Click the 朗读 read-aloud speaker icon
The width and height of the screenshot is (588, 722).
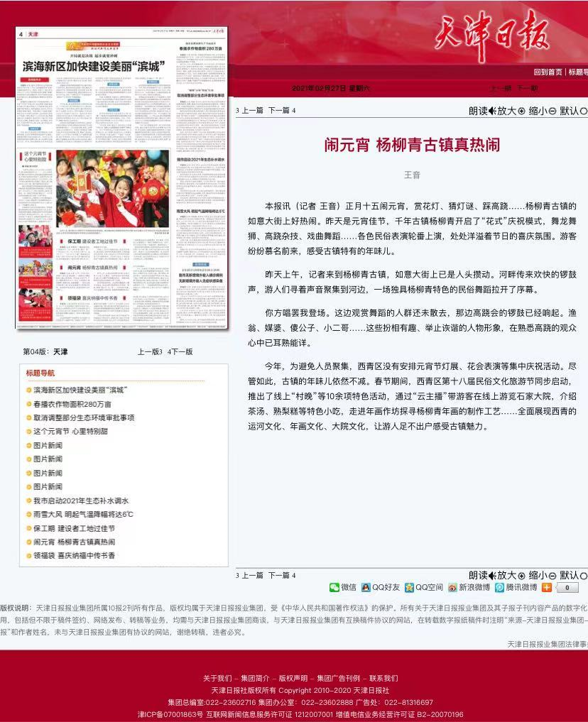click(491, 111)
